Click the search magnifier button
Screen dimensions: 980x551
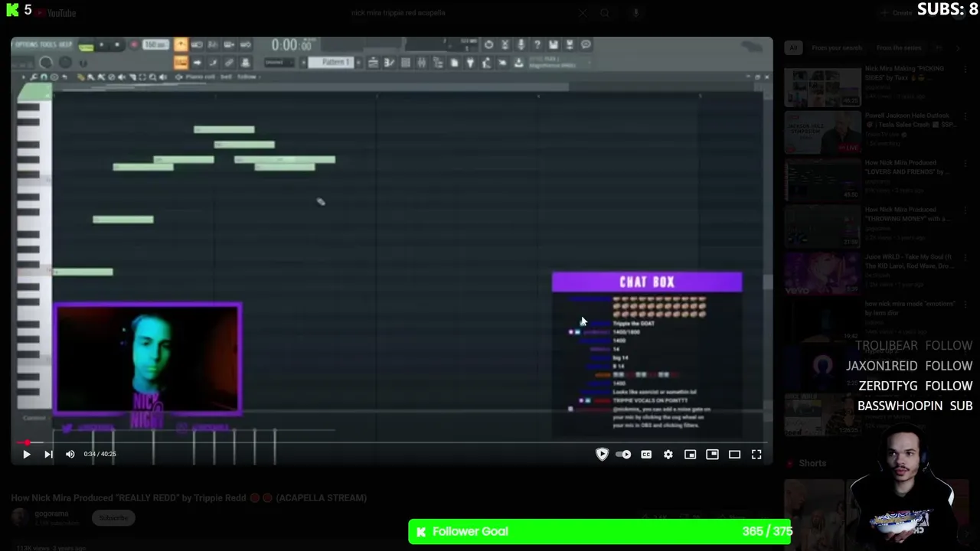[x=605, y=13]
